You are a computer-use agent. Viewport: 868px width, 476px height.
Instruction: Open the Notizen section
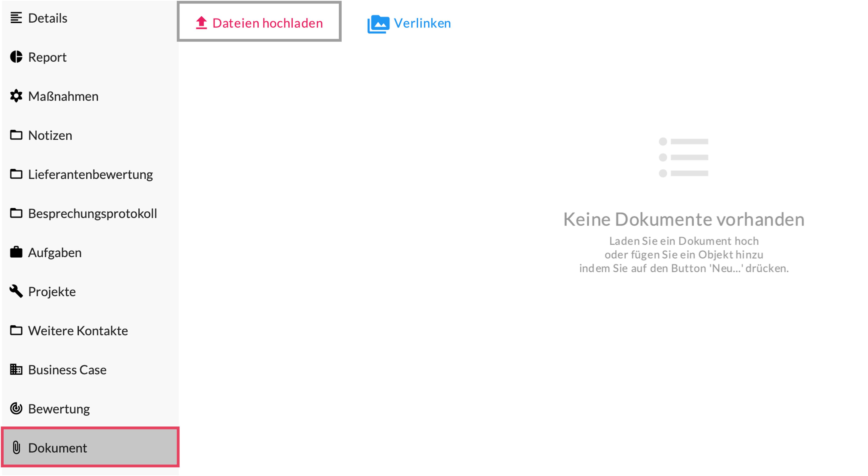click(50, 136)
